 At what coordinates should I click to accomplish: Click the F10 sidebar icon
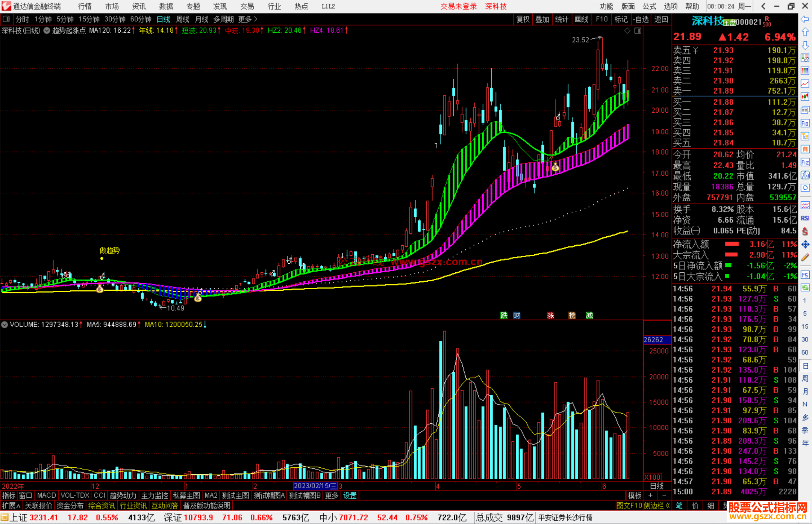click(805, 123)
